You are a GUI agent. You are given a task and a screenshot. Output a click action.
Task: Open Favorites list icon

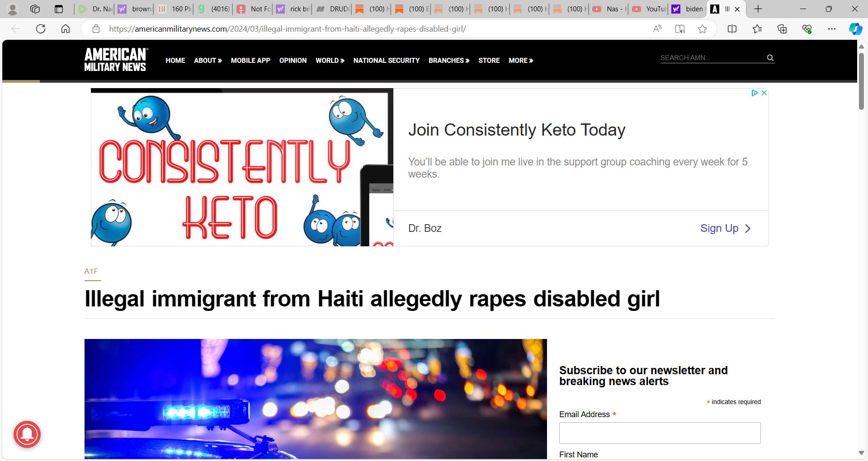pyautogui.click(x=757, y=29)
